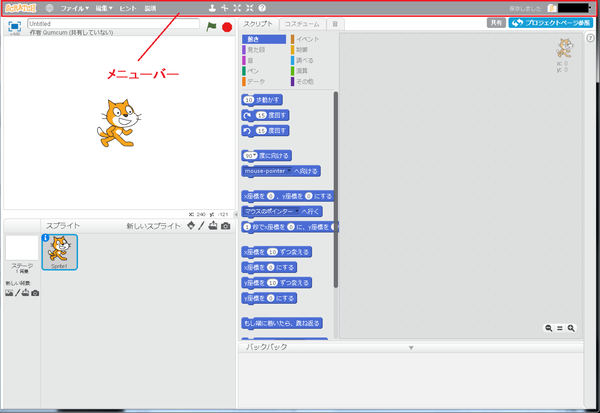This screenshot has height=413, width=600.
Task: Open Sprite1 info with the blue i badge
Action: click(x=46, y=238)
